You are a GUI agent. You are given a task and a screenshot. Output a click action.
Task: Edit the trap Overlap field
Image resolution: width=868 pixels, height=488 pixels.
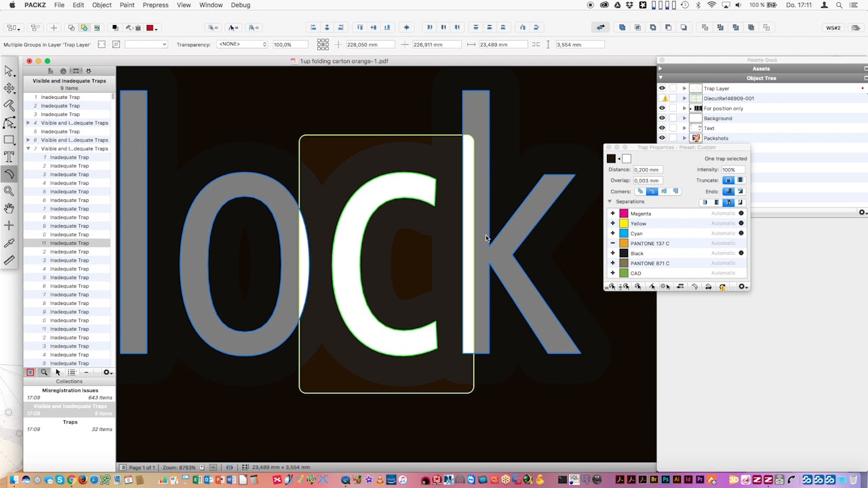tap(647, 180)
